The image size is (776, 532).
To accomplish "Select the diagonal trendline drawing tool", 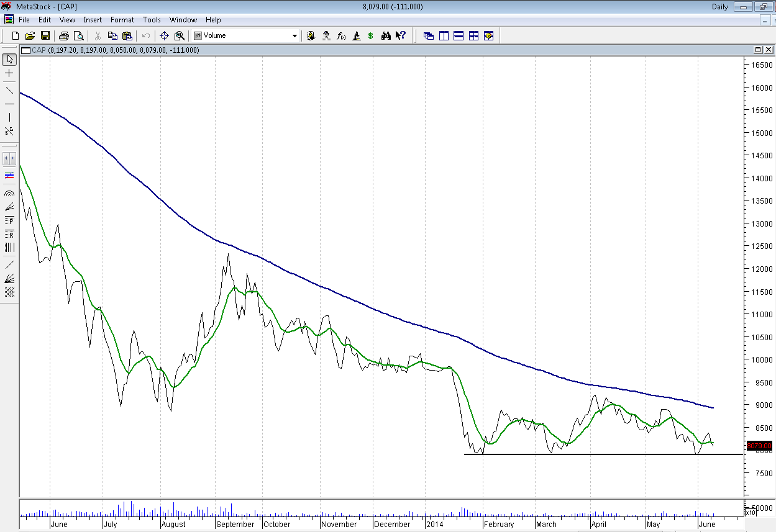I will pos(9,90).
